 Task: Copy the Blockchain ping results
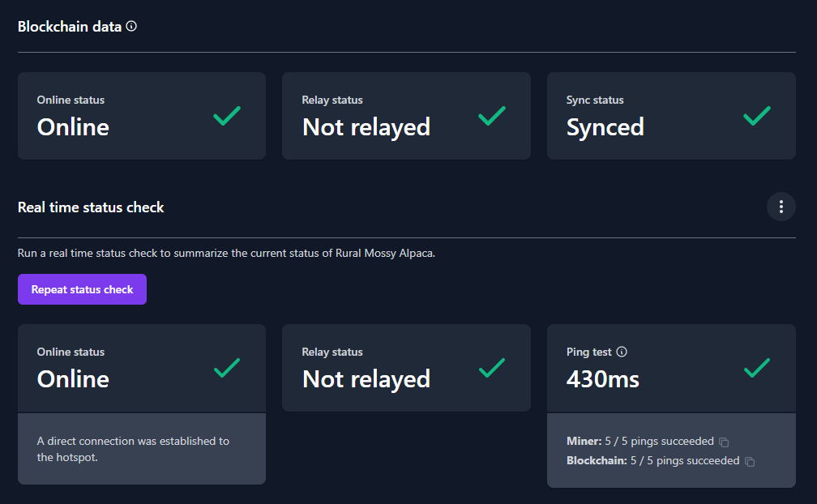[750, 461]
